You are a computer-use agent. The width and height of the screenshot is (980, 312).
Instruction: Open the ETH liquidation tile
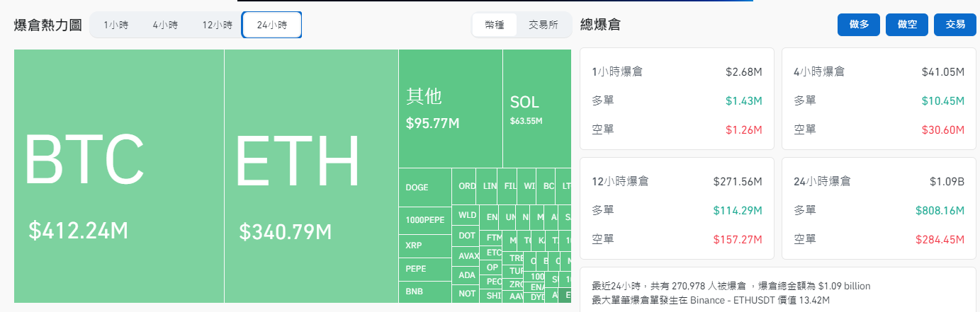click(311, 176)
